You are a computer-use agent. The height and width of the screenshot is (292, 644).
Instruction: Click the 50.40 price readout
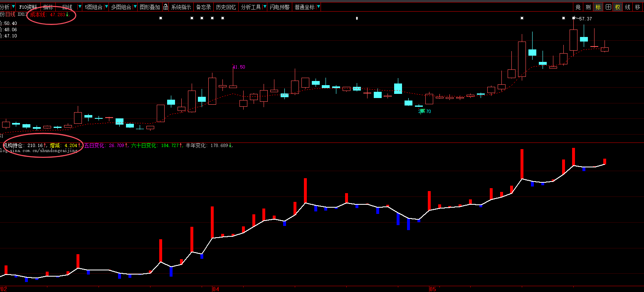coord(10,24)
